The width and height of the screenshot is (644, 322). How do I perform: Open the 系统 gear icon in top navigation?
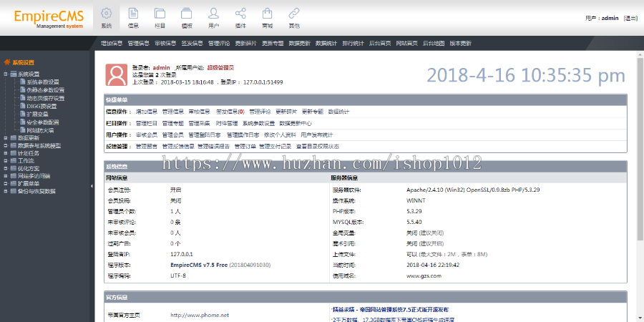coord(106,13)
